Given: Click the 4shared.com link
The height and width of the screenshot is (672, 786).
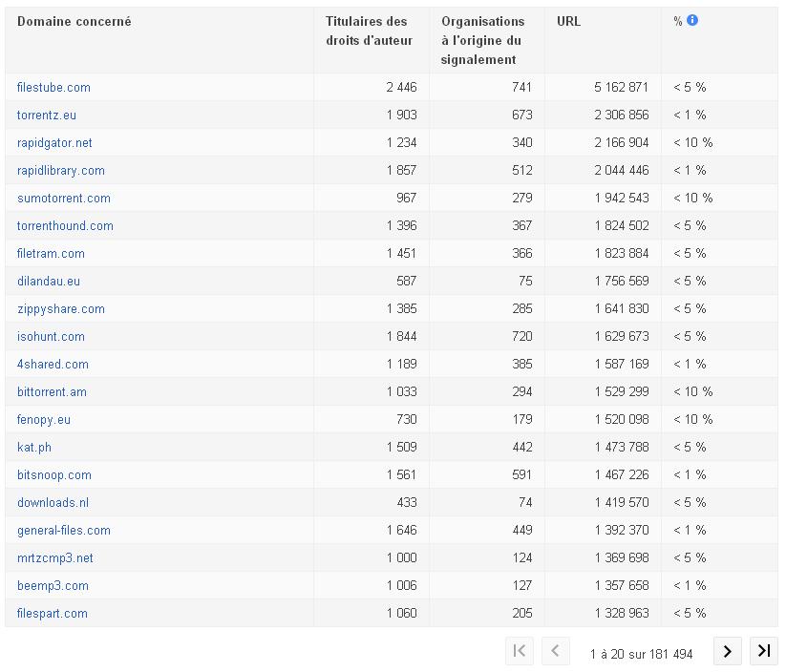Looking at the screenshot, I should coord(53,365).
